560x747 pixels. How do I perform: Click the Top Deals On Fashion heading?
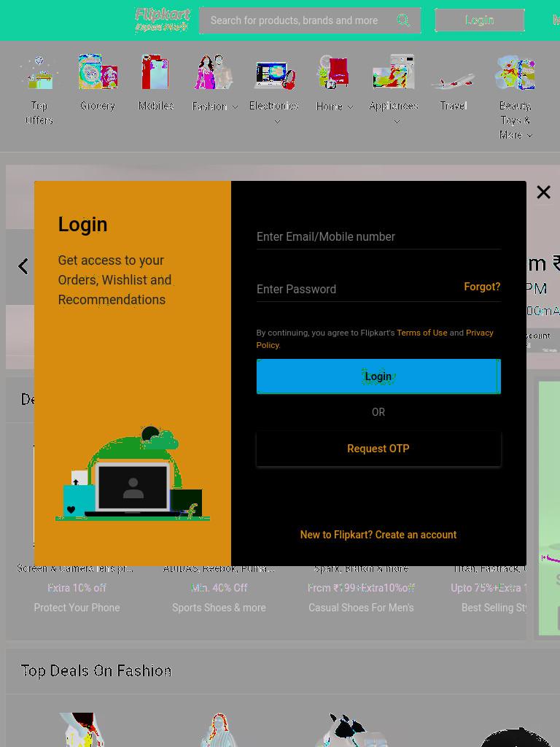[x=96, y=671]
